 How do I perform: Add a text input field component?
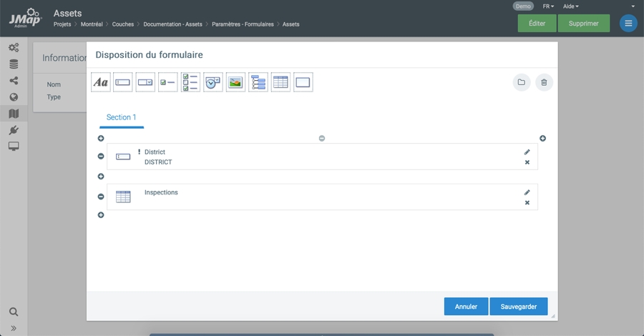click(x=123, y=82)
